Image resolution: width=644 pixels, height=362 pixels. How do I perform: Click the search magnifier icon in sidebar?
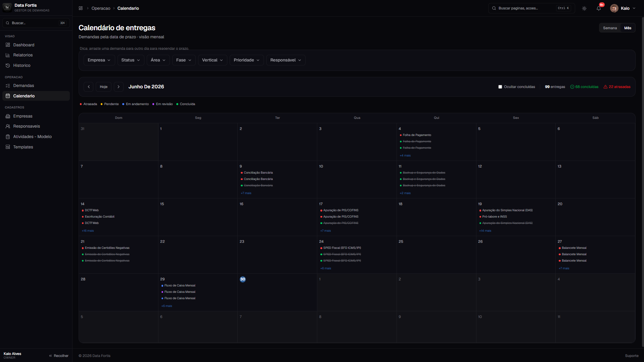7,23
